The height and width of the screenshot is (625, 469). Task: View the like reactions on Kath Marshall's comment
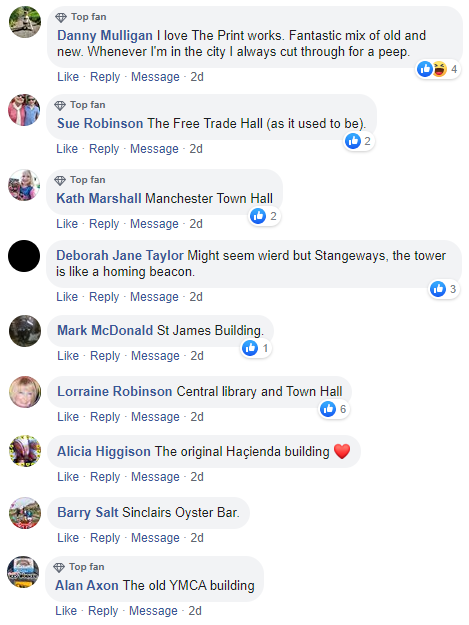tap(264, 216)
